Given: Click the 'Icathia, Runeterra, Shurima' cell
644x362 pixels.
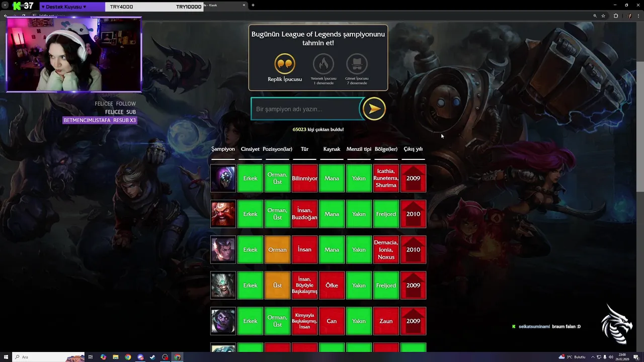Looking at the screenshot, I should pos(386,178).
